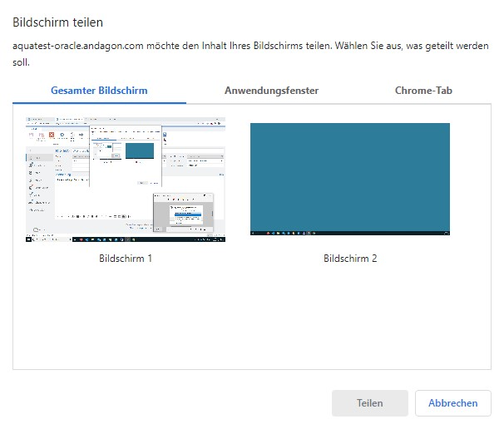Image resolution: width=504 pixels, height=429 pixels.
Task: Click the Bildschirm 2 caption label
Action: [350, 259]
